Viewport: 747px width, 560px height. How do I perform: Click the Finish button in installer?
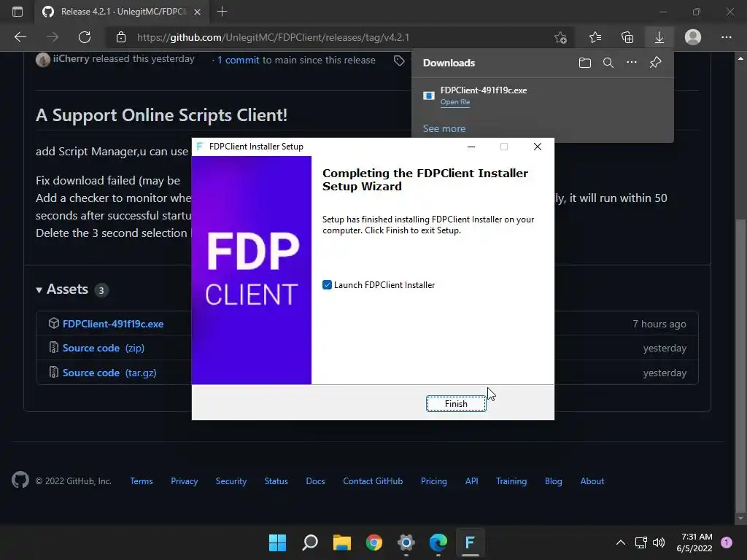point(456,403)
